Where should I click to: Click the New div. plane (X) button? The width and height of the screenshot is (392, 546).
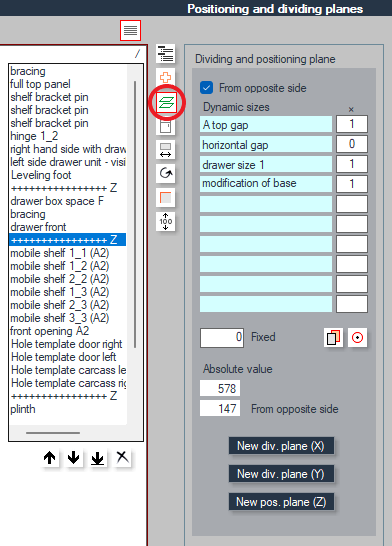coord(281,446)
